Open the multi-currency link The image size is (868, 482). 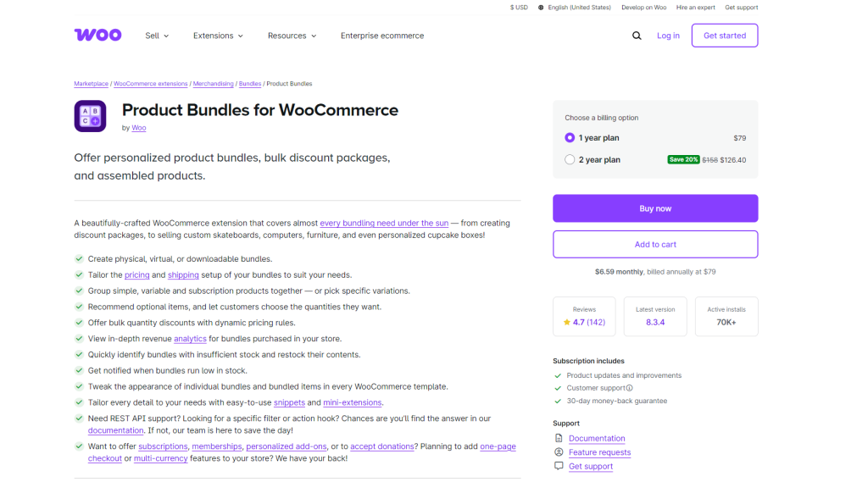click(160, 458)
